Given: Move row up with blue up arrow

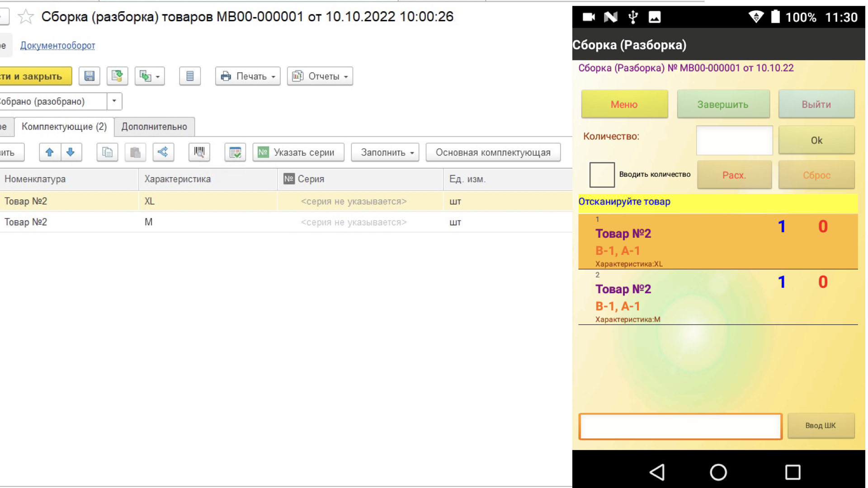Looking at the screenshot, I should click(50, 152).
